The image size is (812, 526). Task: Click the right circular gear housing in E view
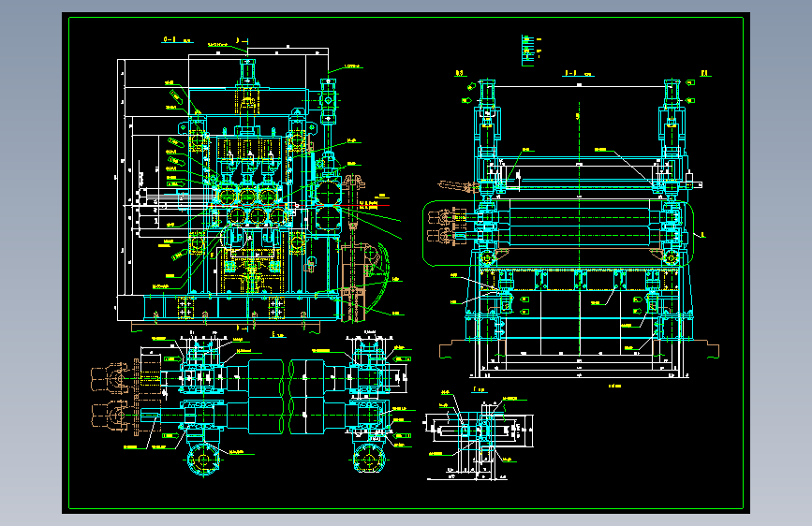coord(369,459)
